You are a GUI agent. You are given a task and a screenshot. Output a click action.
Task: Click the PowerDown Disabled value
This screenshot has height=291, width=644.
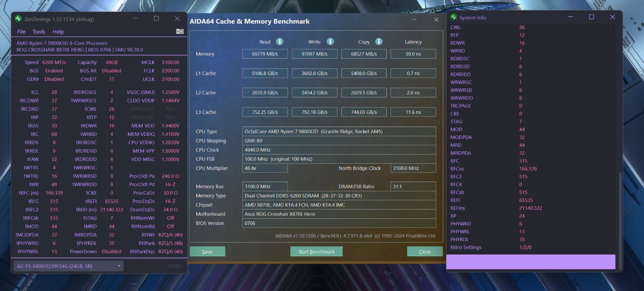(111, 252)
